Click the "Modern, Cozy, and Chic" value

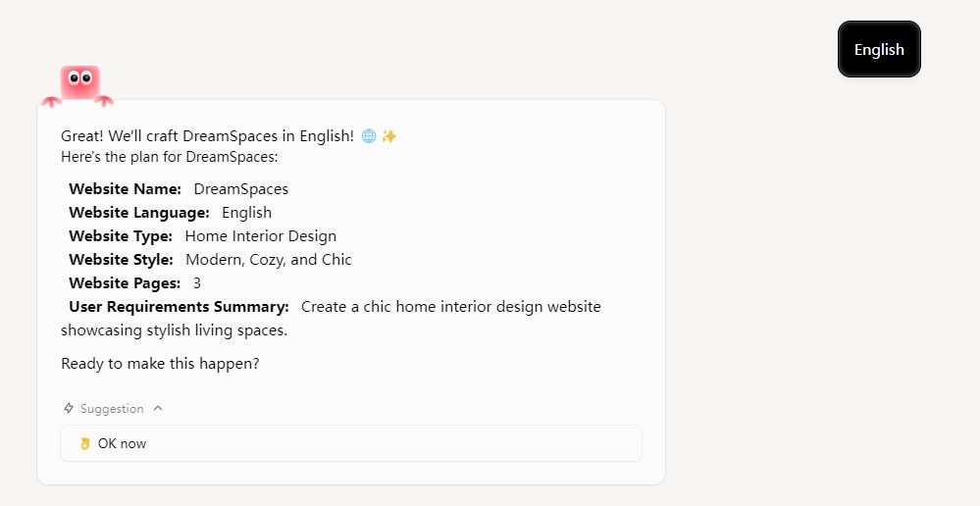[x=268, y=259]
